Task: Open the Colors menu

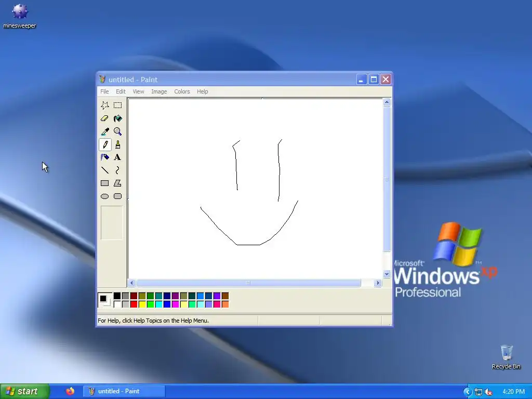Action: [x=182, y=91]
